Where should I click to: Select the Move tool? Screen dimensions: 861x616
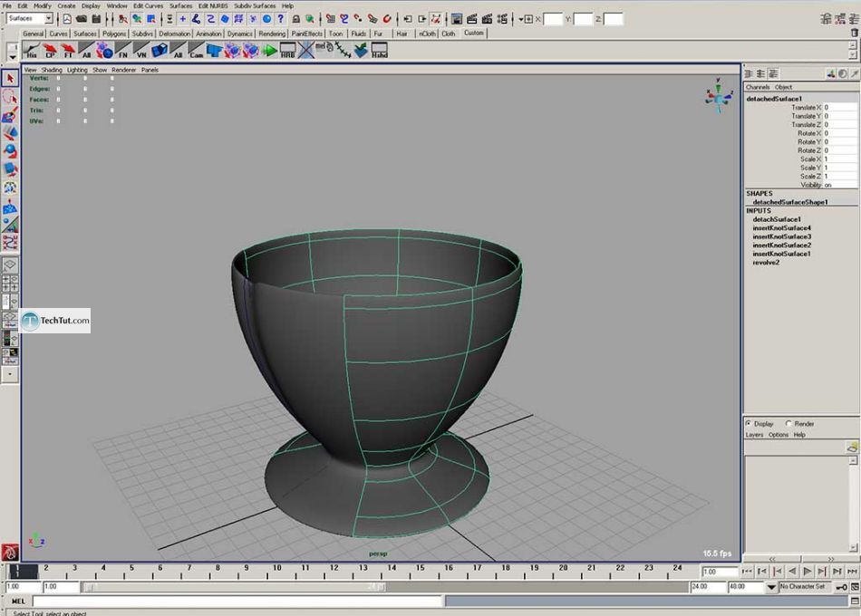point(10,133)
